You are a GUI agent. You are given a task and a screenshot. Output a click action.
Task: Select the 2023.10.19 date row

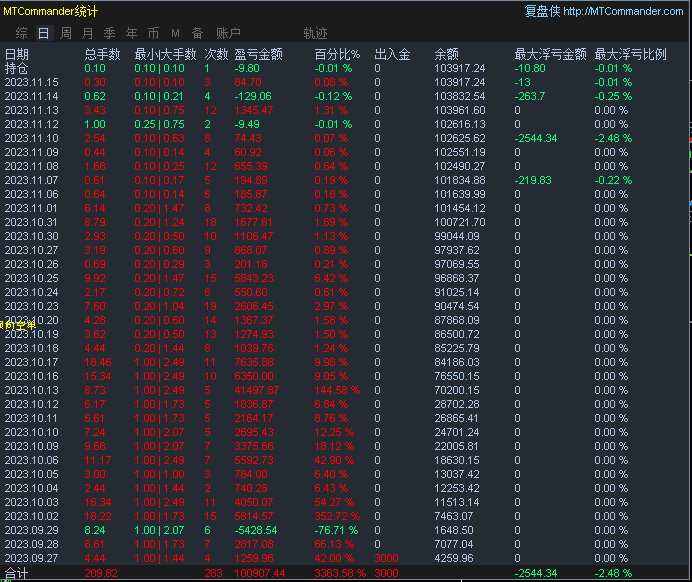(x=31, y=334)
